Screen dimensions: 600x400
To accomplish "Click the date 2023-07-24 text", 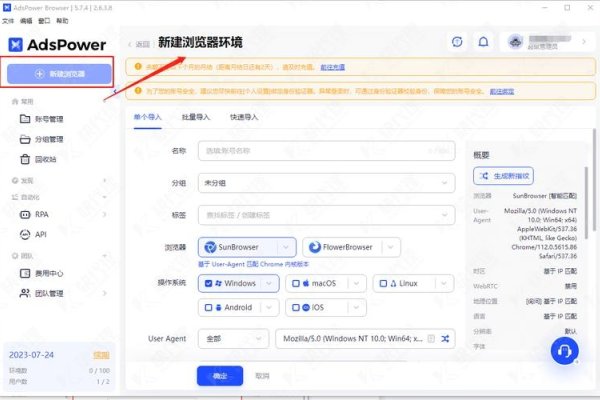I will click(x=31, y=355).
